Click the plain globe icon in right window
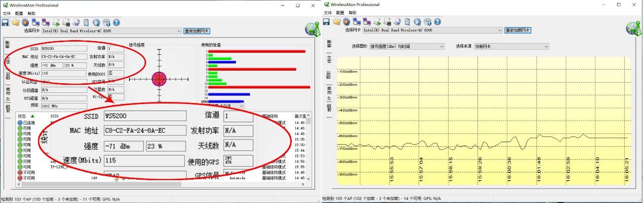This screenshot has width=644, height=203. tap(417, 22)
